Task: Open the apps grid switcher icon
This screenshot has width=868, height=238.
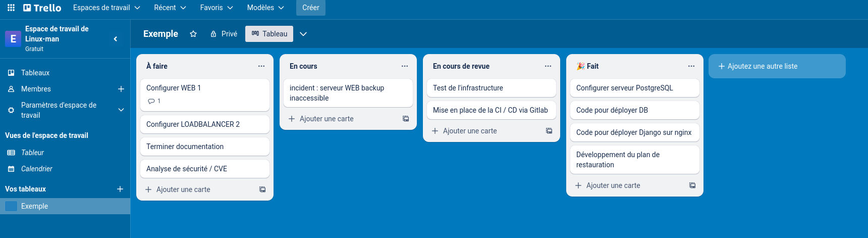Action: pos(11,8)
